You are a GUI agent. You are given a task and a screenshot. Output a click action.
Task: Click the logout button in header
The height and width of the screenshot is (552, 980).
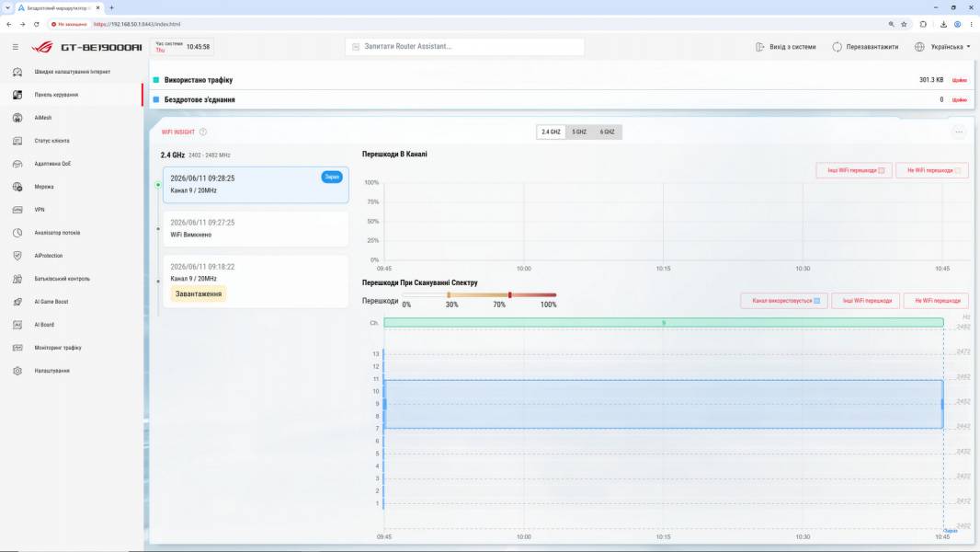(x=786, y=47)
